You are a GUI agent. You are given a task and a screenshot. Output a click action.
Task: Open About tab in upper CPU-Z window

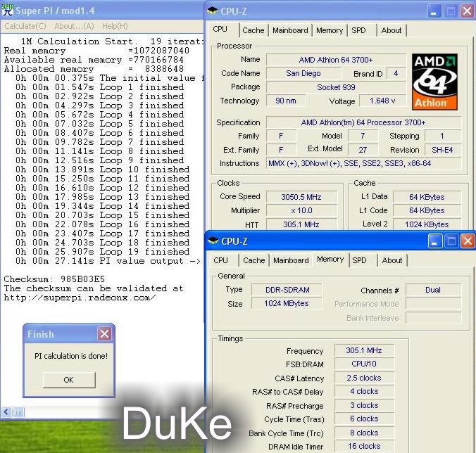tap(392, 30)
